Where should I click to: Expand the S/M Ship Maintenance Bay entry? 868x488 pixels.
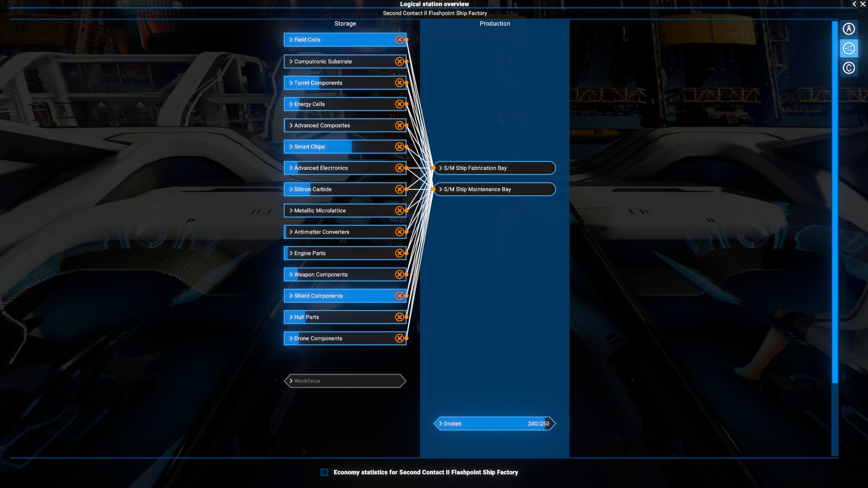(x=494, y=189)
